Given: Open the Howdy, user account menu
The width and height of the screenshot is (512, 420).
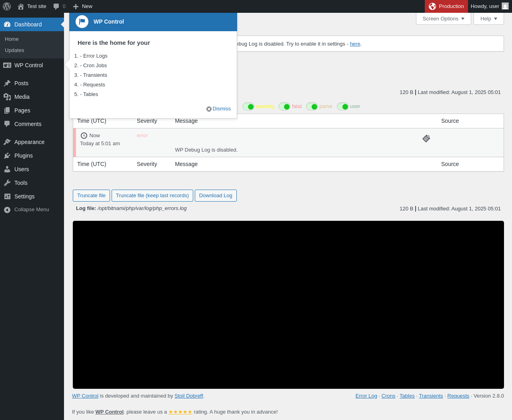Looking at the screenshot, I should click(490, 6).
